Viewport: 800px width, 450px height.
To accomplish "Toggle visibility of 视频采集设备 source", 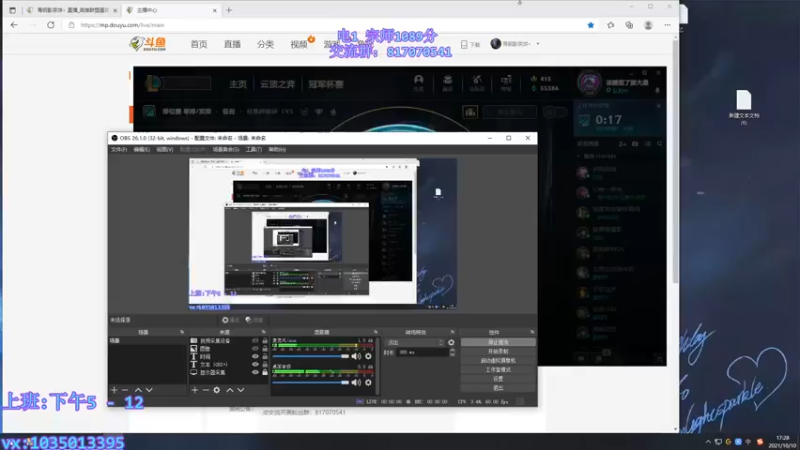I will coord(255,340).
